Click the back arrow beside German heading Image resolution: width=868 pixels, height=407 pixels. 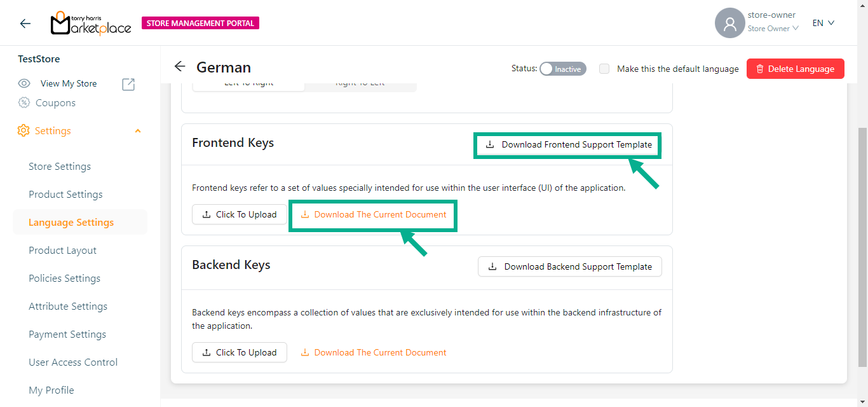(180, 67)
